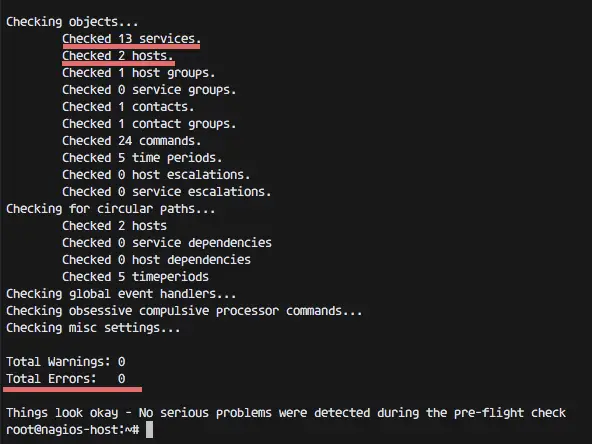Image resolution: width=592 pixels, height=444 pixels.
Task: Click the 'Checked 0 host escalations.' line
Action: [x=156, y=175]
